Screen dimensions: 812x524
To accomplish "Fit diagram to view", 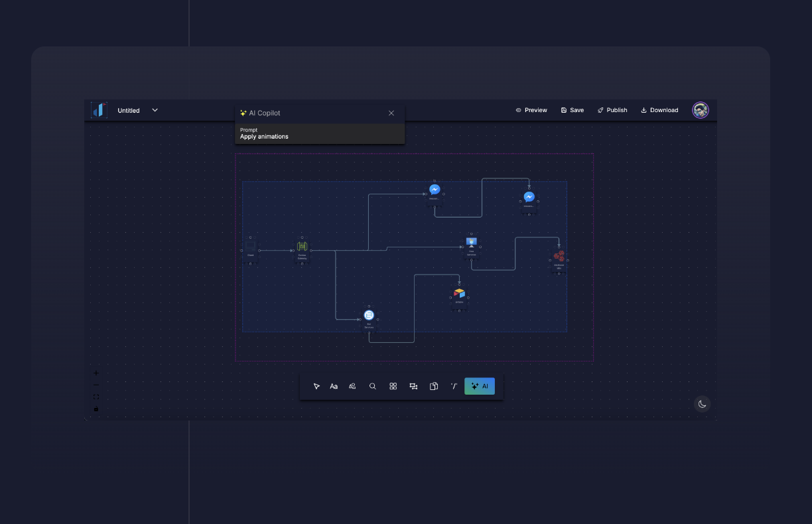I will (96, 397).
